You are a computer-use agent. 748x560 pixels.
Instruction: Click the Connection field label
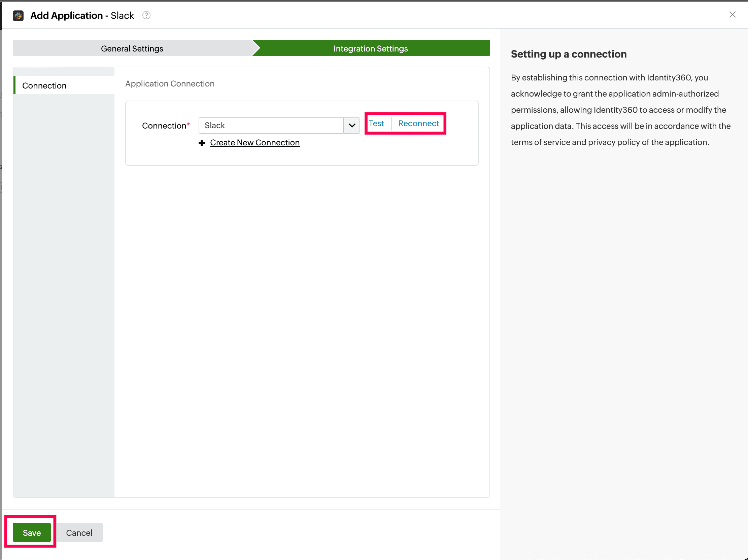[x=164, y=126]
